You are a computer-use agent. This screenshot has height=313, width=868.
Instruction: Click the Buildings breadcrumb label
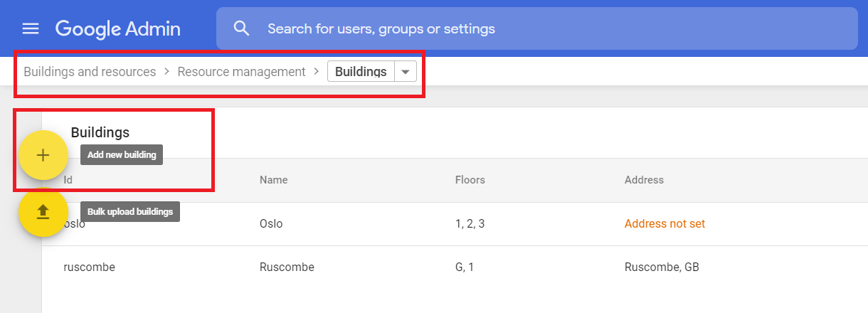tap(361, 72)
